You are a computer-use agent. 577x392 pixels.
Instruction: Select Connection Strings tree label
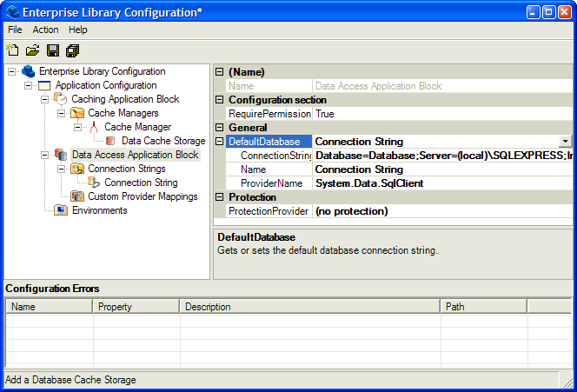127,169
